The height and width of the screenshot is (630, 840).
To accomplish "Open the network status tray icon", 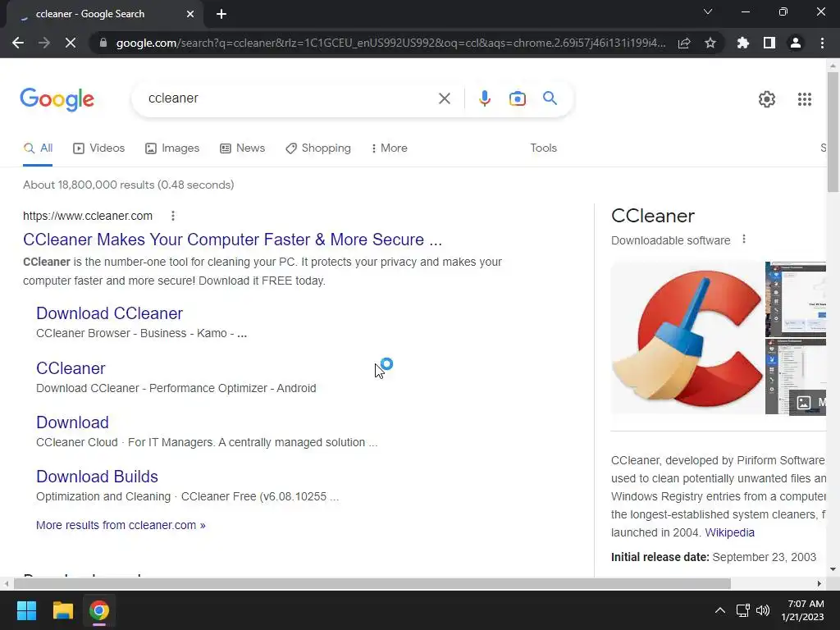I will [x=742, y=610].
